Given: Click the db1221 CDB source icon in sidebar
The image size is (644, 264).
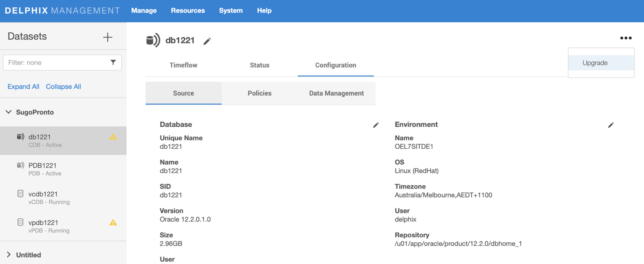Looking at the screenshot, I should pyautogui.click(x=21, y=137).
